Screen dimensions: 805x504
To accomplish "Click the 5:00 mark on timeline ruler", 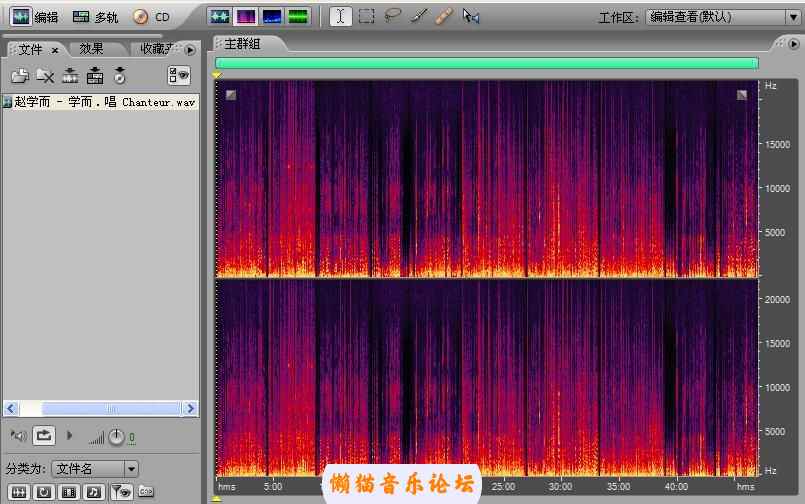I will pyautogui.click(x=273, y=487).
